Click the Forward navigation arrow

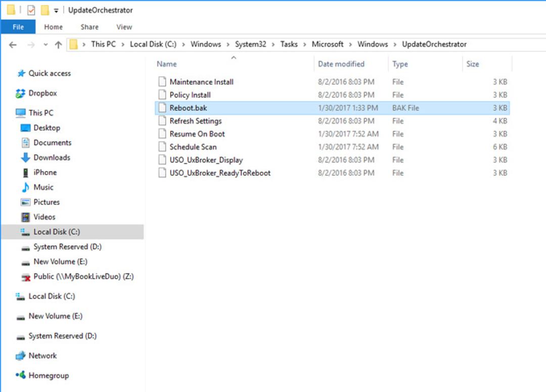coord(31,45)
